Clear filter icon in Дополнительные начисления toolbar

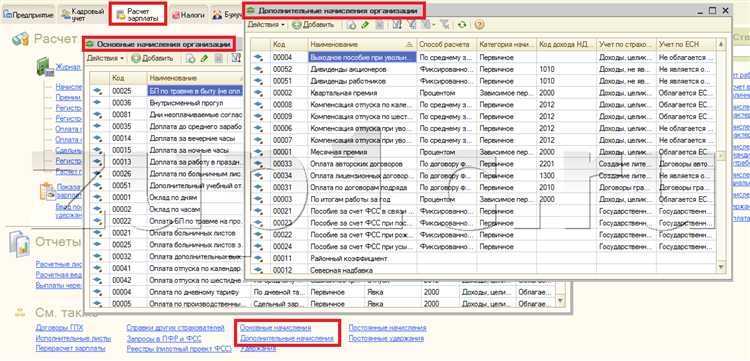tap(444, 25)
